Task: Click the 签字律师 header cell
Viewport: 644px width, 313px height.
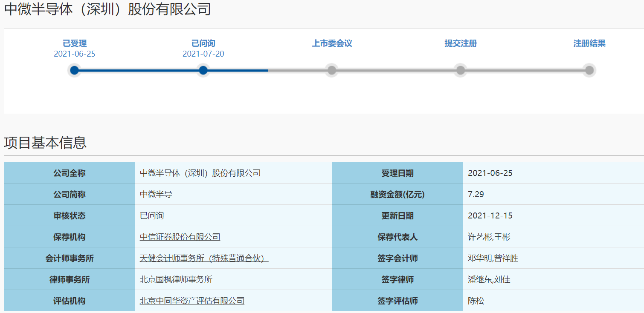Action: [397, 279]
